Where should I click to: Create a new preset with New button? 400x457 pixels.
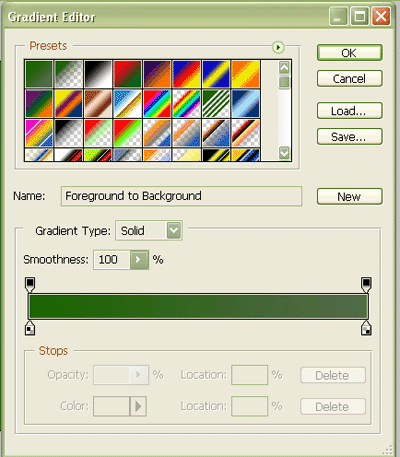tap(349, 197)
